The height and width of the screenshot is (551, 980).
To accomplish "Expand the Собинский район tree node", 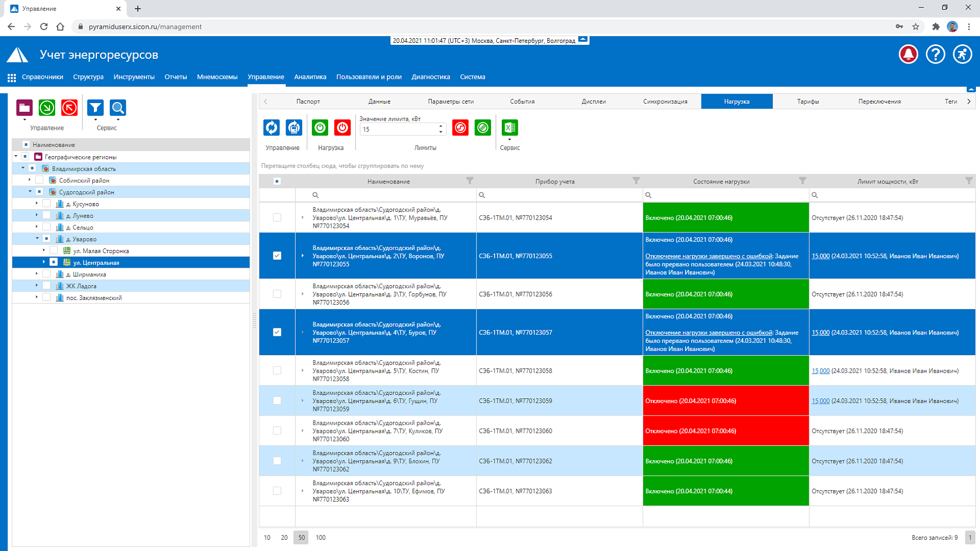I will coord(29,180).
